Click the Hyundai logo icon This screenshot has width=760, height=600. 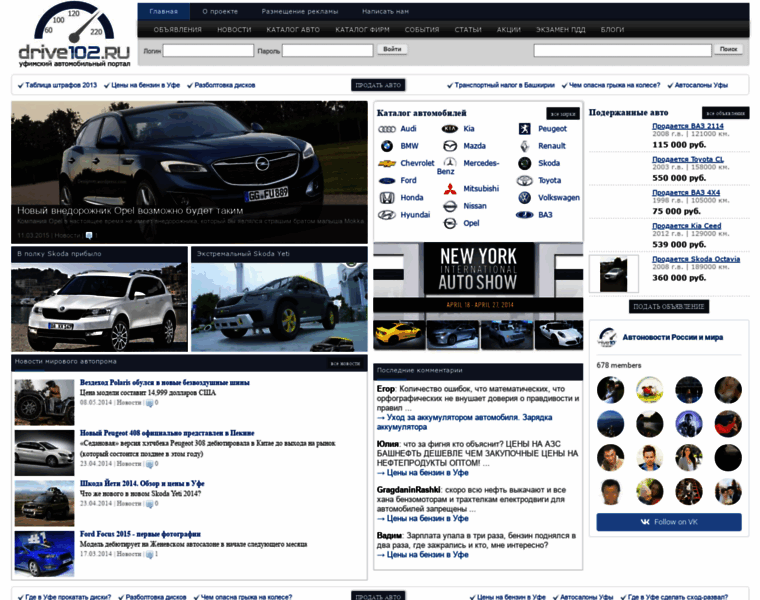tap(387, 215)
